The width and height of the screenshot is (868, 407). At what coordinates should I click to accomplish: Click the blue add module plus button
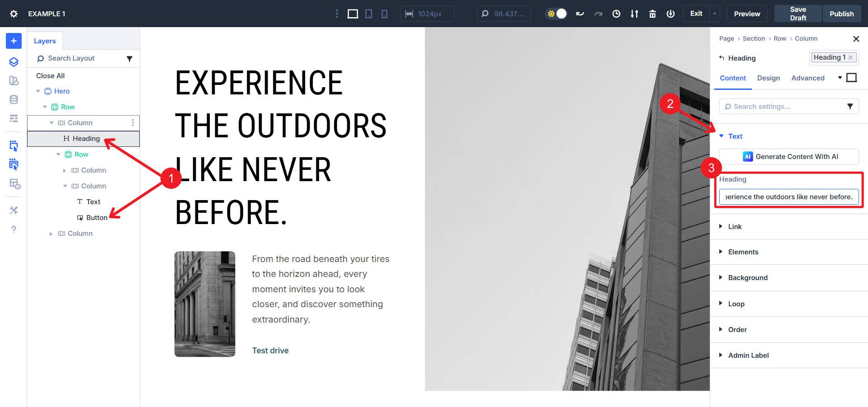click(x=14, y=41)
